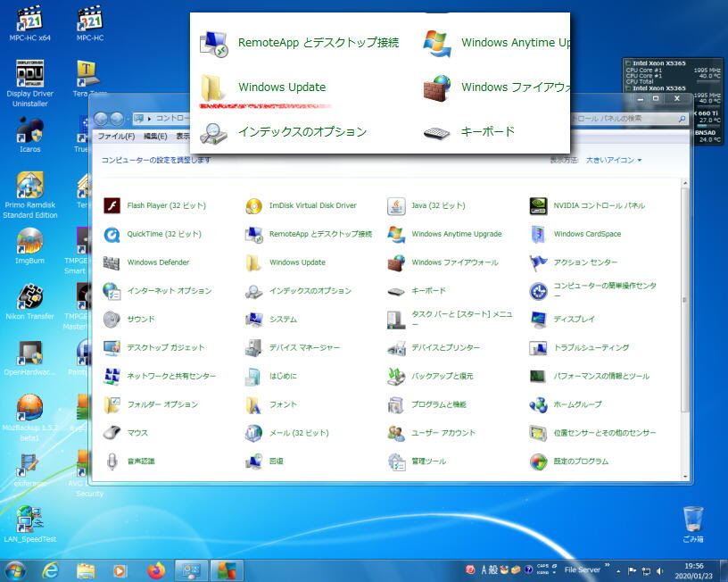Open パフォーマンスの情報とツール link
The height and width of the screenshot is (582, 728).
point(601,376)
